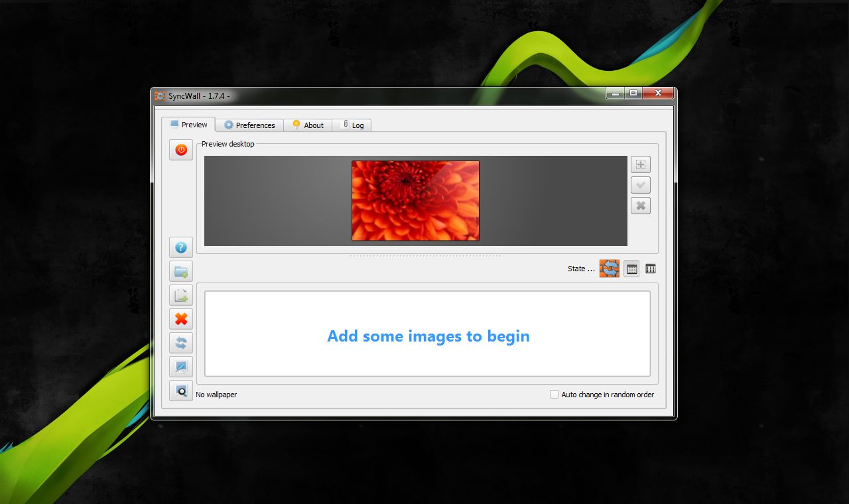Click the 'Preview desktop' group label
Viewport: 849px width, 504px height.
pos(228,144)
